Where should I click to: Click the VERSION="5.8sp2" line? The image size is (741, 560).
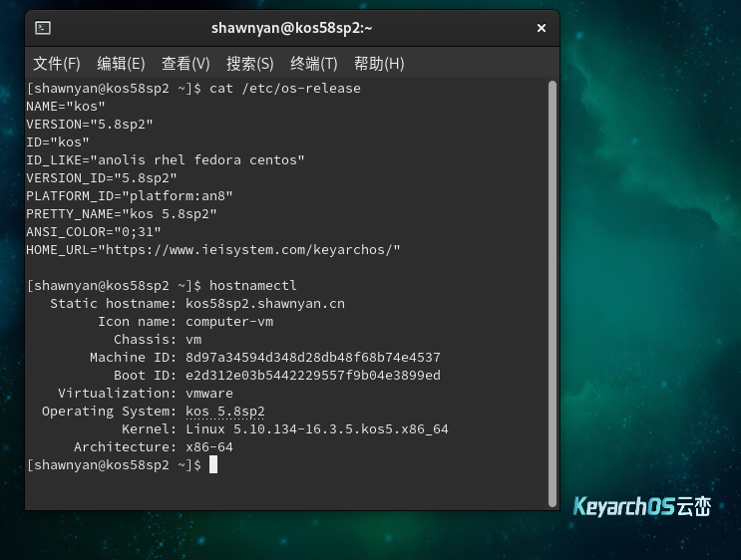[90, 125]
